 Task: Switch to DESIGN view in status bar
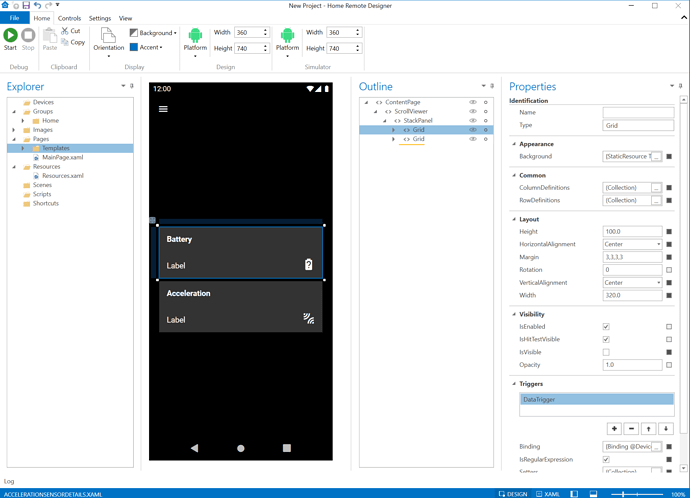pos(513,494)
